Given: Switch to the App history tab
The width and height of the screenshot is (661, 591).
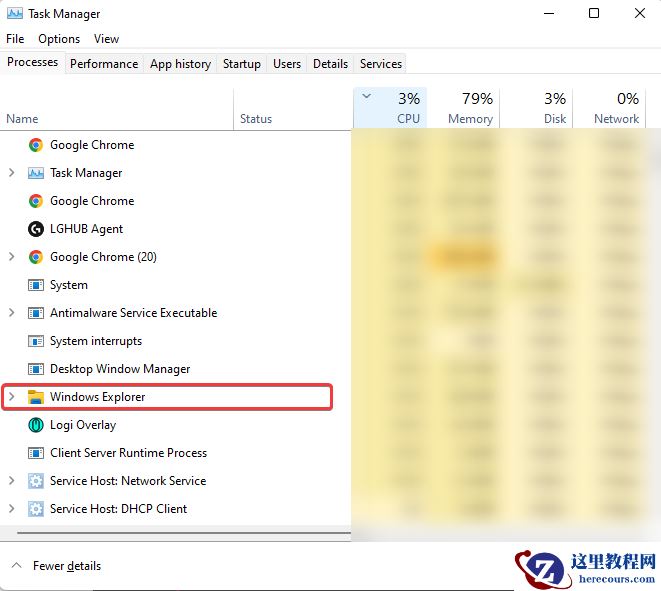Looking at the screenshot, I should 180,64.
